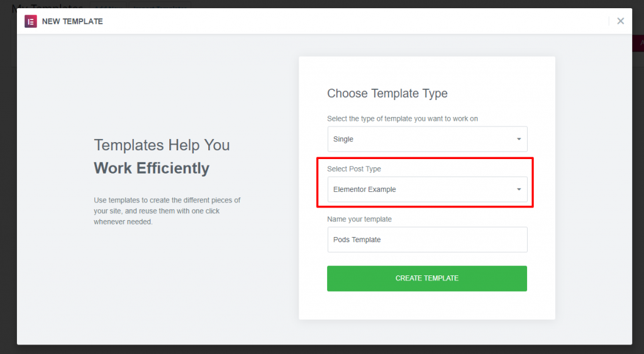Image resolution: width=644 pixels, height=354 pixels.
Task: Click the dark overlay below the dialog
Action: tap(314, 350)
